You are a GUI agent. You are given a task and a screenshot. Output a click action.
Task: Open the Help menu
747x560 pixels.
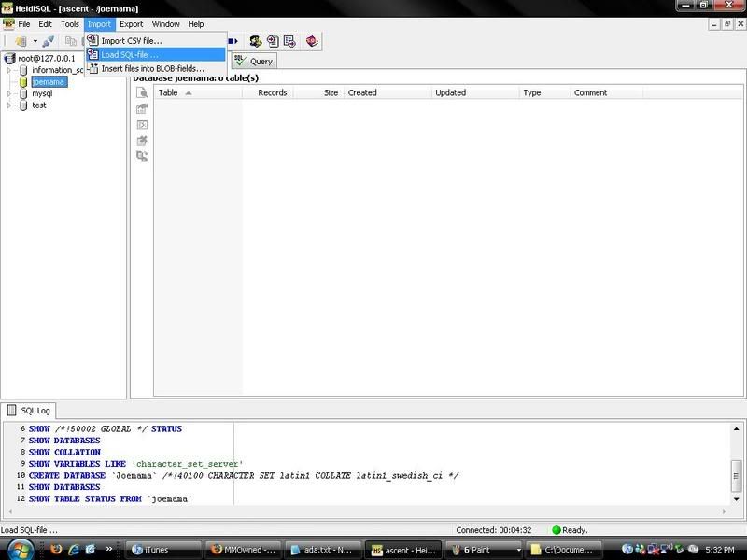tap(195, 24)
